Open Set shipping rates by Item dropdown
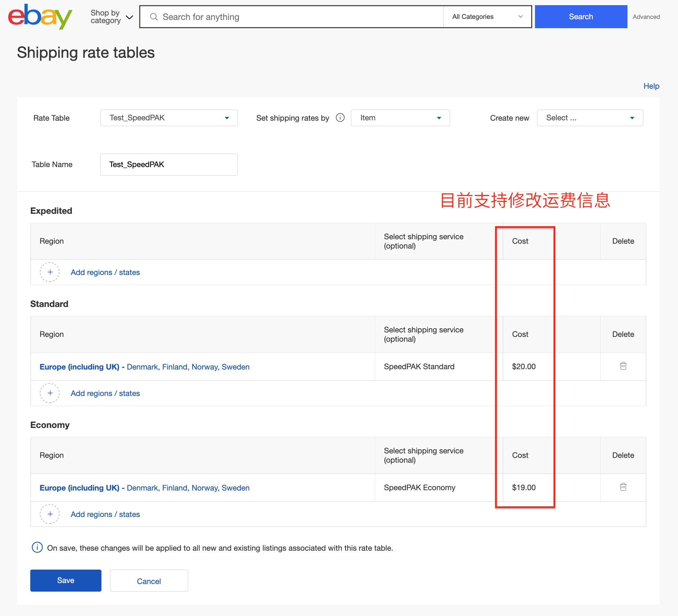This screenshot has height=616, width=678. [x=400, y=118]
